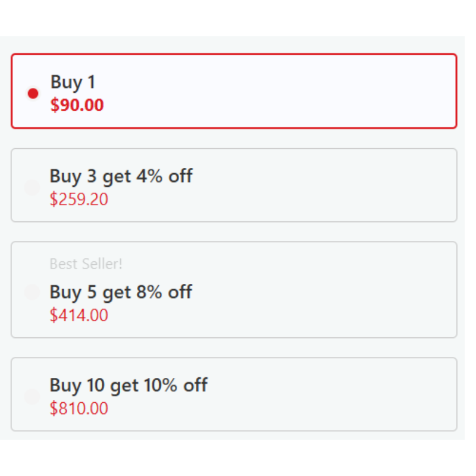The height and width of the screenshot is (476, 476).
Task: Click the "Buy 3 get 4% off" title text
Action: 121,176
